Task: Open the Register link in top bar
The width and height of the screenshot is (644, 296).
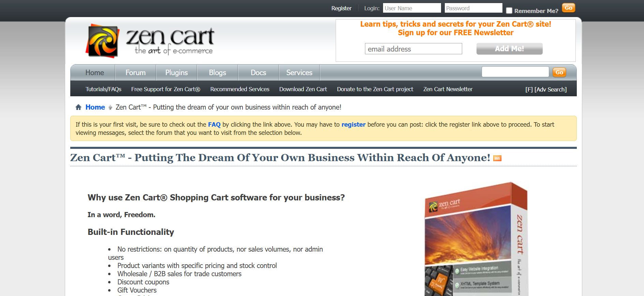Action: tap(341, 8)
